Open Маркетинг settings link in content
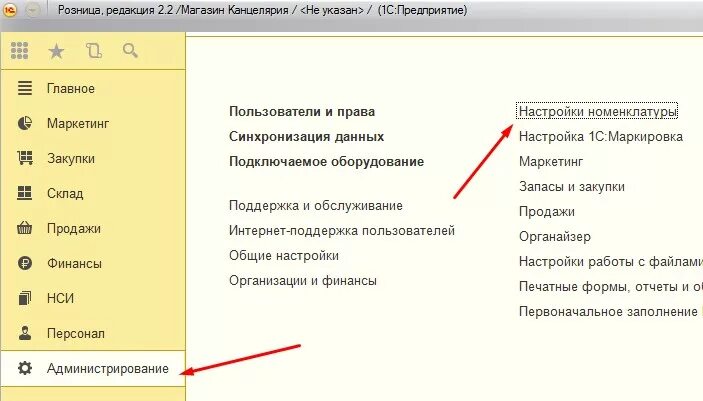 [x=551, y=161]
